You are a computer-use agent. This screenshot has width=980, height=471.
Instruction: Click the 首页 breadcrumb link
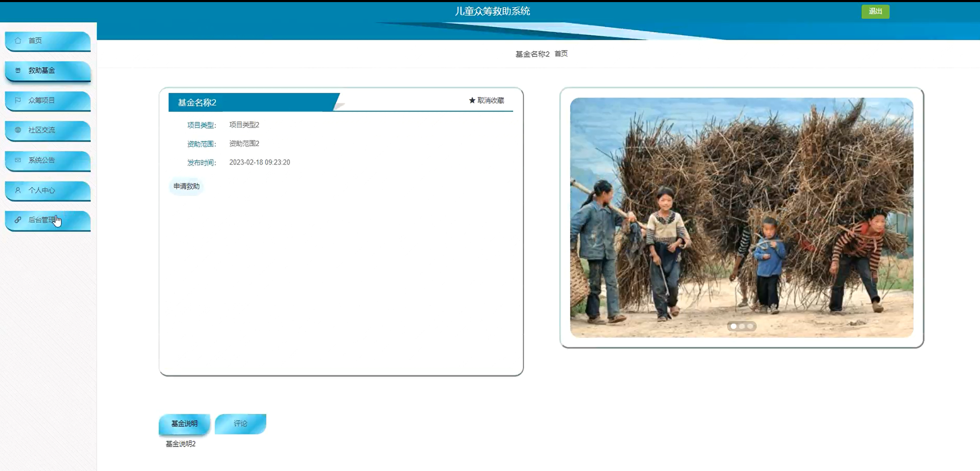(x=561, y=53)
